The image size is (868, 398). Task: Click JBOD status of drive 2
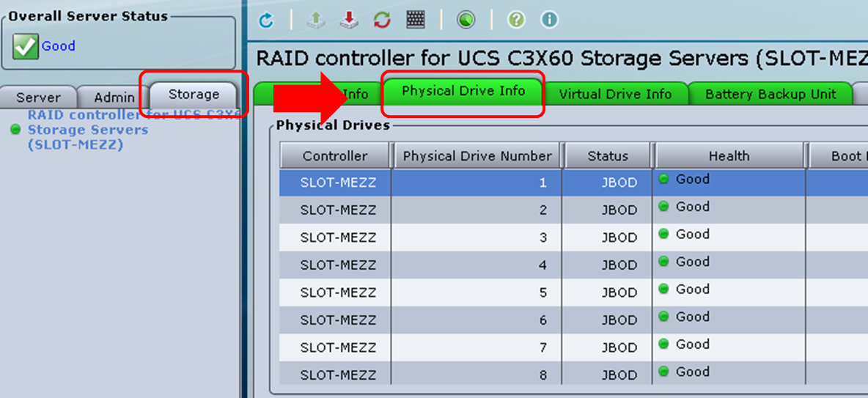(x=619, y=210)
